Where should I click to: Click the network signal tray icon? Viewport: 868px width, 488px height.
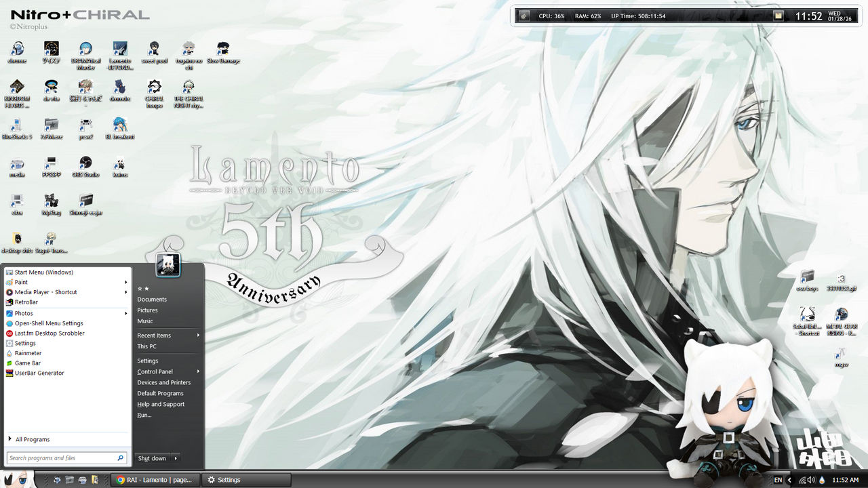pos(802,480)
